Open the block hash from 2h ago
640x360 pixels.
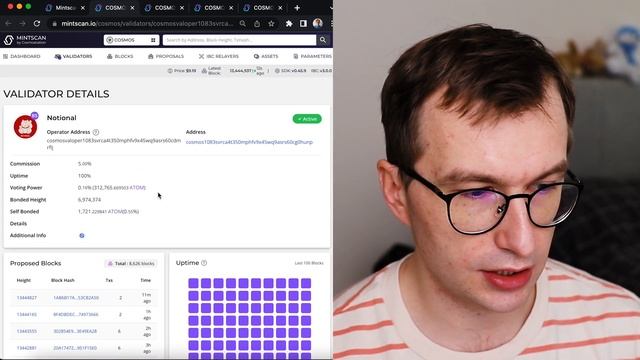point(75,331)
